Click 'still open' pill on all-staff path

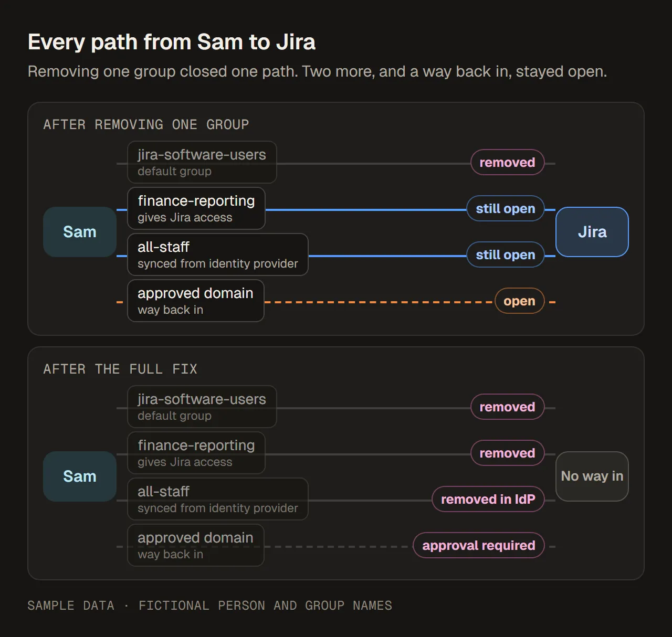(506, 254)
